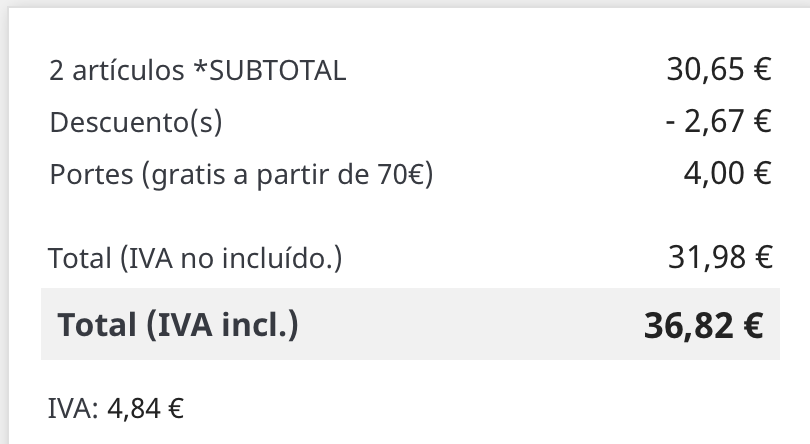
Task: Click the word "Portes"
Action: click(91, 174)
